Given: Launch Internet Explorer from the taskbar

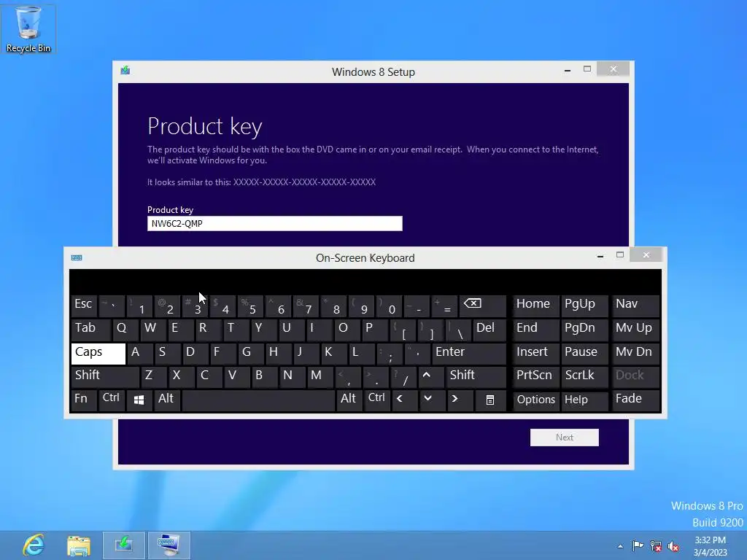Looking at the screenshot, I should pyautogui.click(x=34, y=545).
